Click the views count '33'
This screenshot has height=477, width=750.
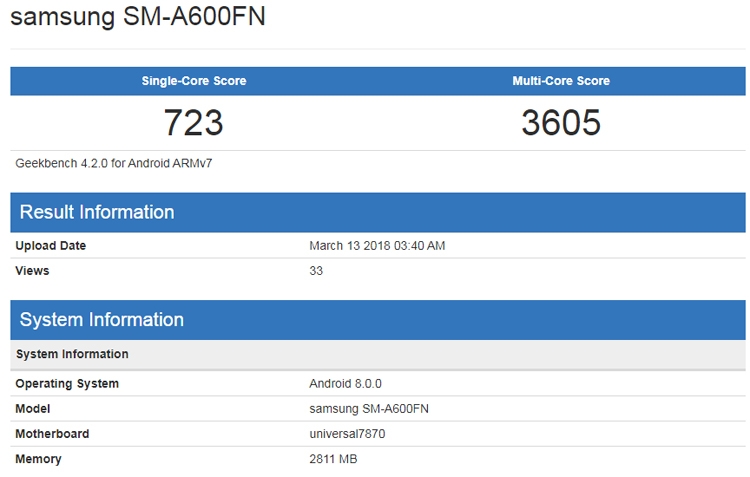[x=316, y=270]
